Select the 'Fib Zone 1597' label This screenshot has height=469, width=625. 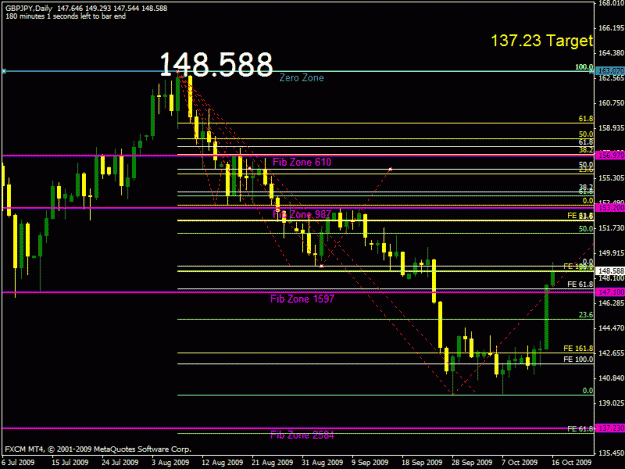pos(302,299)
